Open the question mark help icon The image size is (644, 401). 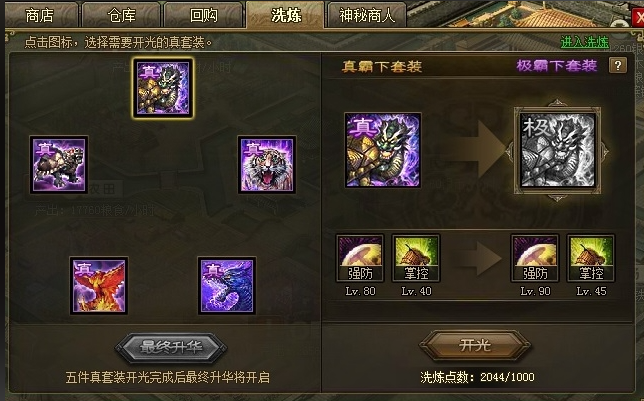[x=618, y=65]
